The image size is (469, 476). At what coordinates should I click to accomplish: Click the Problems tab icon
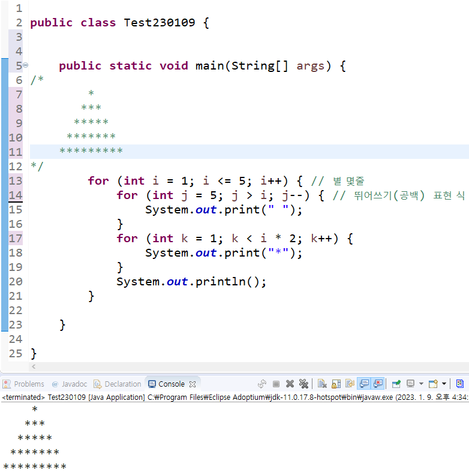(x=7, y=384)
